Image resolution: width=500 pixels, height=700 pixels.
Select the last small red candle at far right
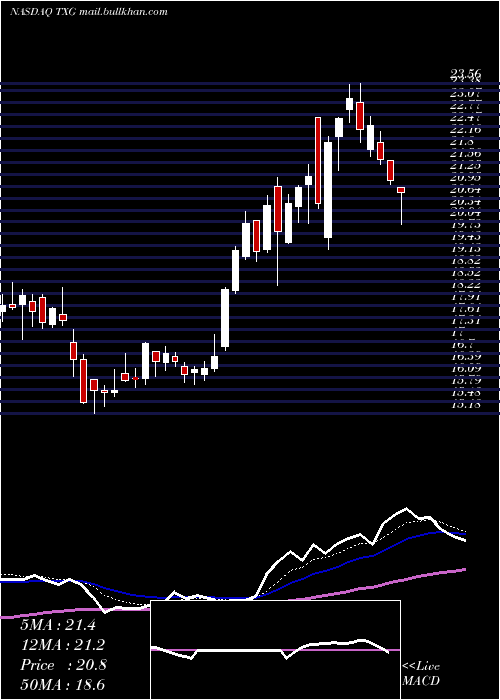(x=401, y=190)
